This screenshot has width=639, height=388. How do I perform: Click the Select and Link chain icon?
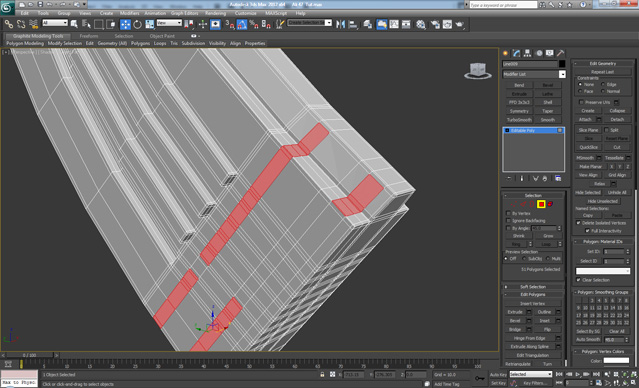[x=9, y=24]
